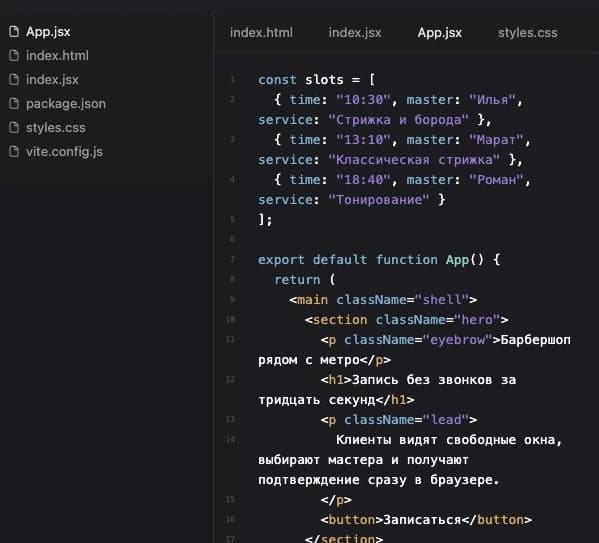Click the "10:30" time string
The width and height of the screenshot is (599, 543).
pos(363,100)
